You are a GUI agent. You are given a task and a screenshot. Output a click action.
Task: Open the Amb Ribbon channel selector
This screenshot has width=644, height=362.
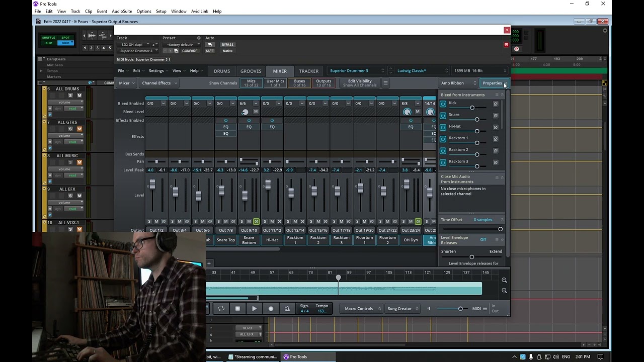(458, 83)
